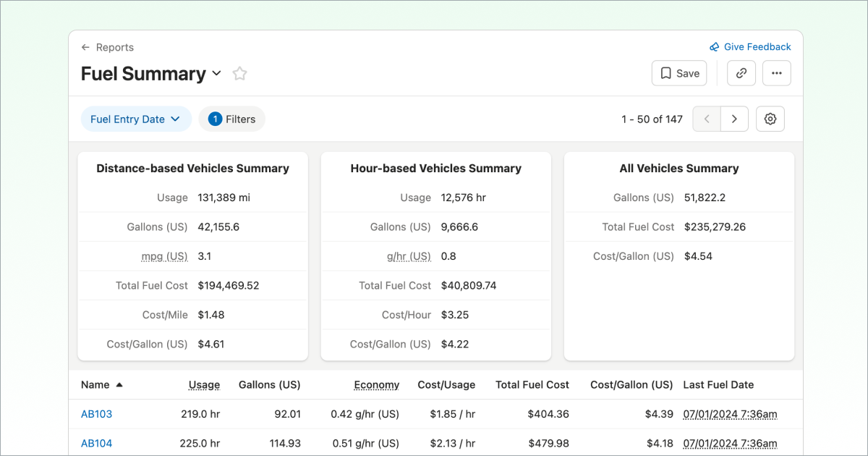This screenshot has height=456, width=868.
Task: Click the back arrow next to Reports
Action: [85, 48]
